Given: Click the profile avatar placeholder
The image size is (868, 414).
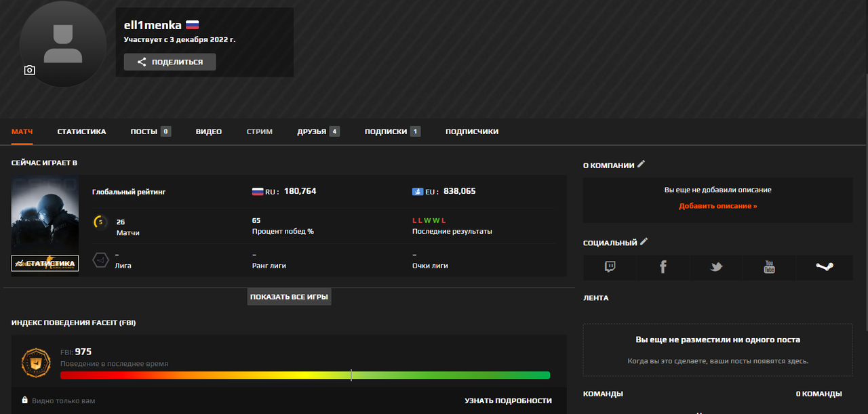Looking at the screenshot, I should coord(63,44).
